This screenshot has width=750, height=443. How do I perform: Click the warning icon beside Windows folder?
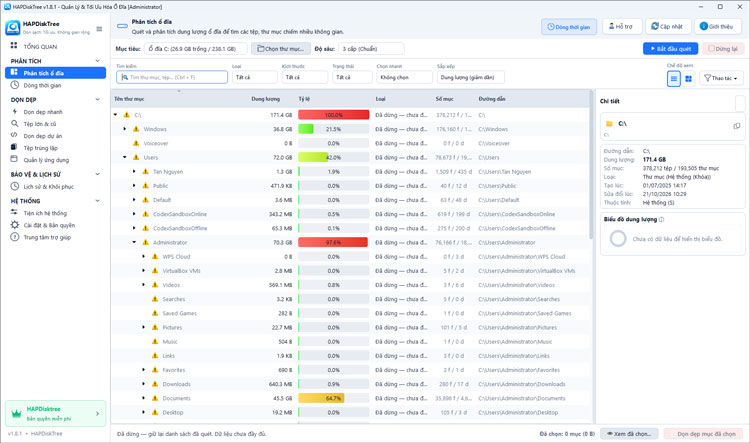[x=136, y=129]
